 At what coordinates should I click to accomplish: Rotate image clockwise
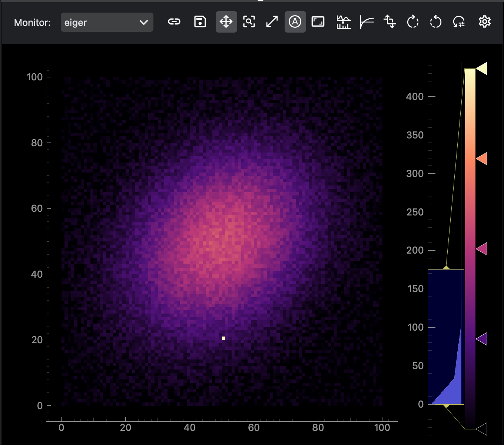(413, 22)
